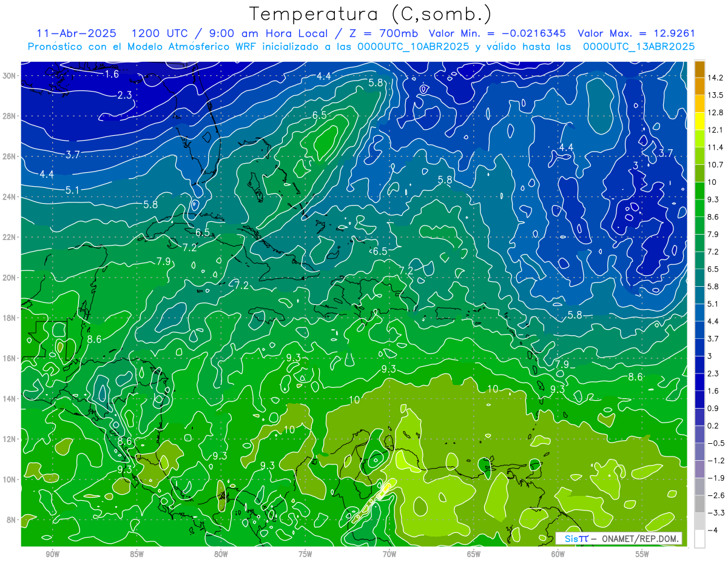The image size is (728, 562).
Task: Click the '12.8' colorbar scale label
Action: (716, 112)
